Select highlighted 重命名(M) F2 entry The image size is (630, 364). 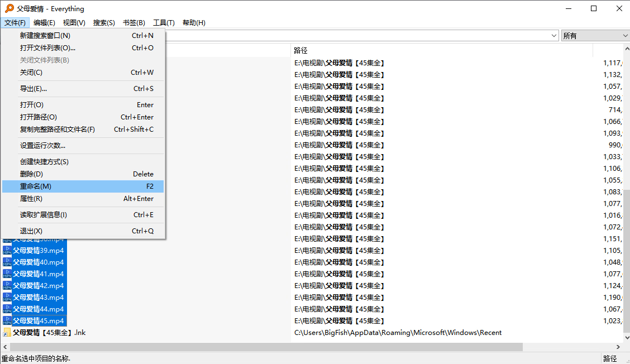[83, 186]
